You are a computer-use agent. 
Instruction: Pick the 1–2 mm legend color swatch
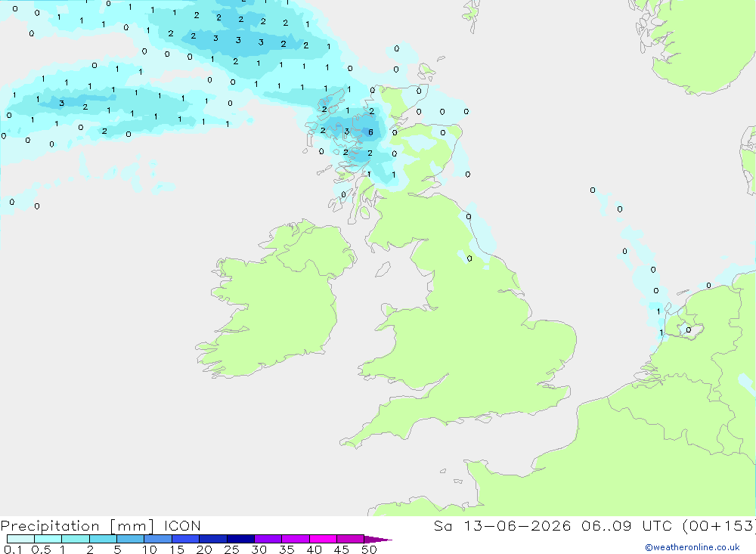click(x=75, y=539)
